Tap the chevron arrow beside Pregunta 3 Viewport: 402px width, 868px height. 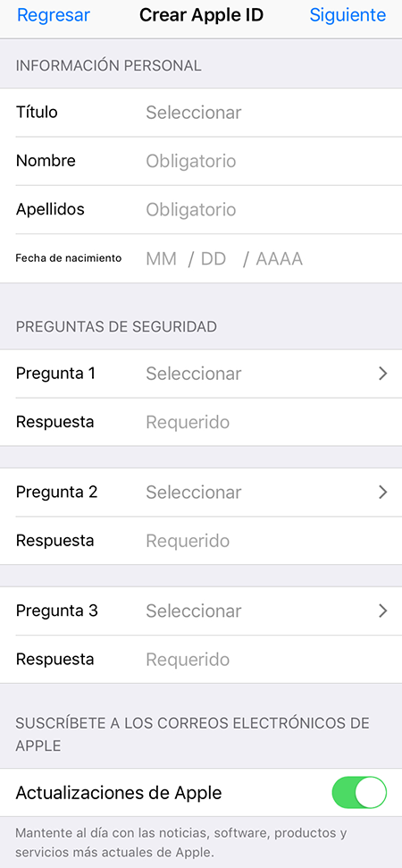coord(382,611)
